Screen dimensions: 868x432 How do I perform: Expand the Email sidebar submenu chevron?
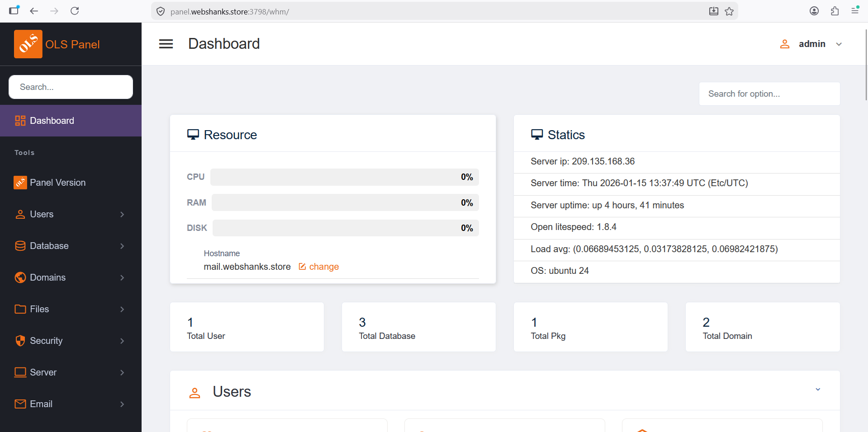(x=122, y=404)
